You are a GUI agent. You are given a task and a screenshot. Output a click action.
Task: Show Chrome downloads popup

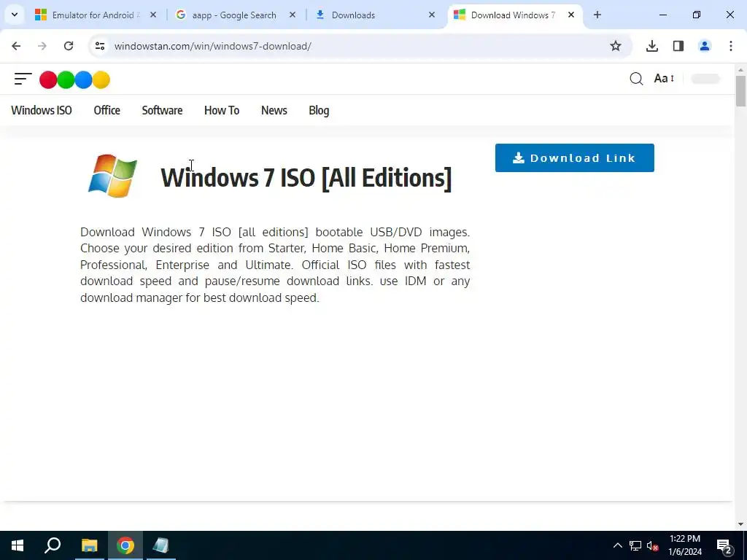652,46
